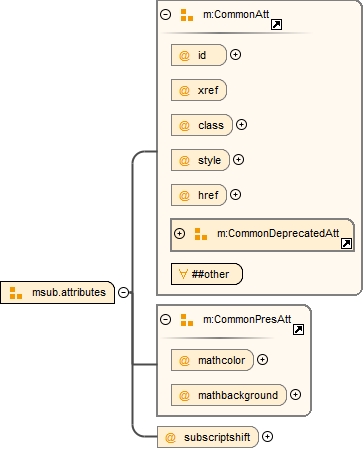Collapse the m:CommonPresAtt group
This screenshot has height=453, width=364.
[165, 319]
